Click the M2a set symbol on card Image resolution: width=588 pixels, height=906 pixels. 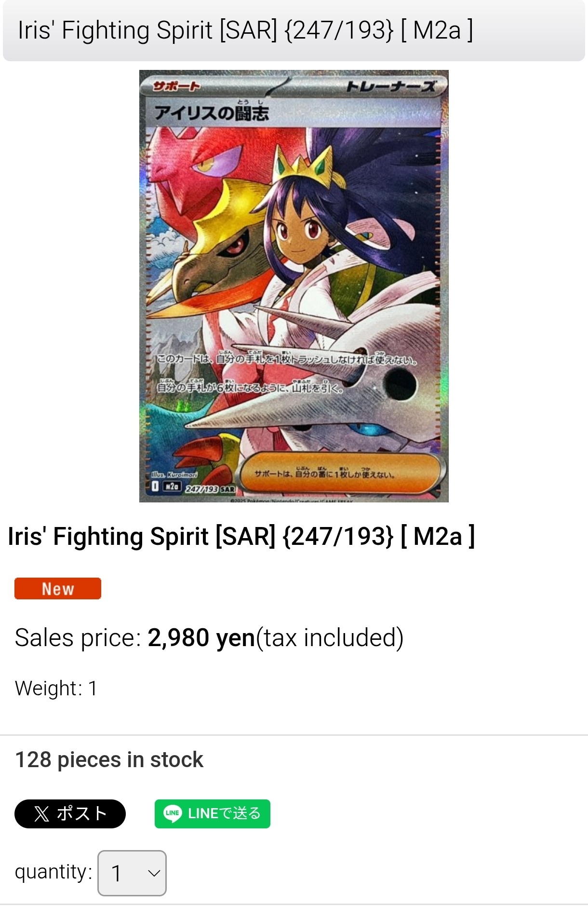point(171,487)
